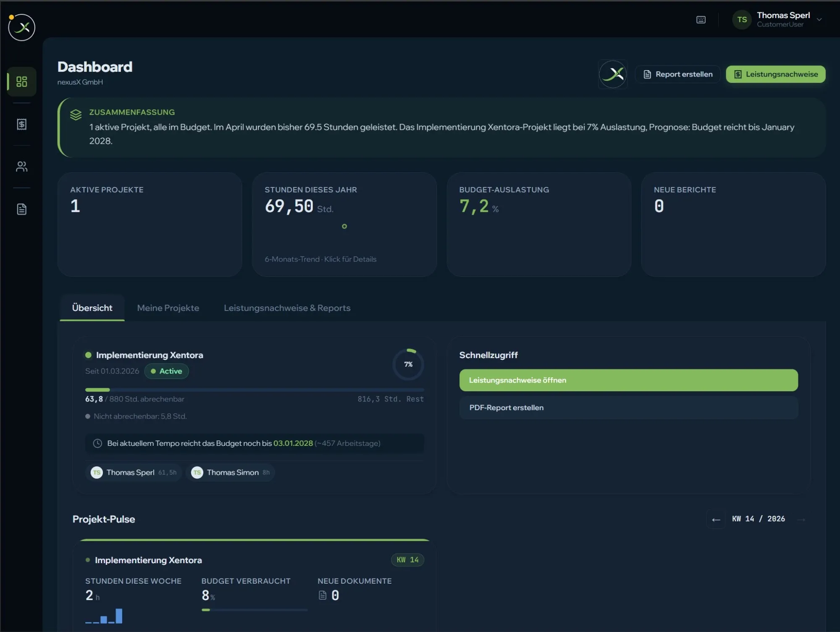Open the Neue Berichte card
Image resolution: width=840 pixels, height=632 pixels.
[733, 224]
